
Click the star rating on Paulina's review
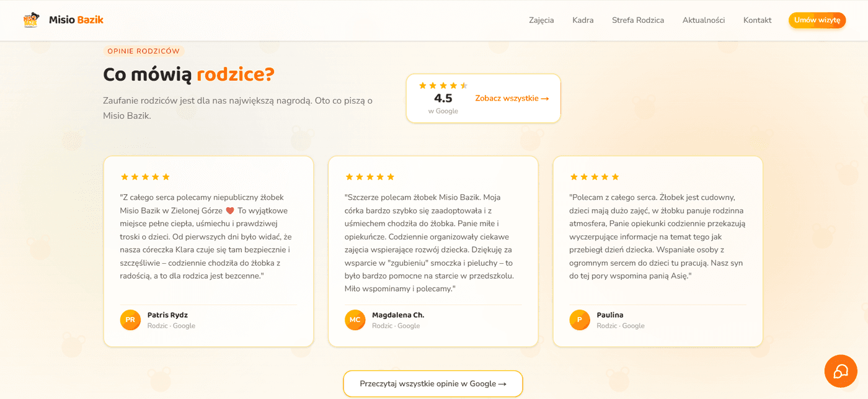[x=595, y=177]
